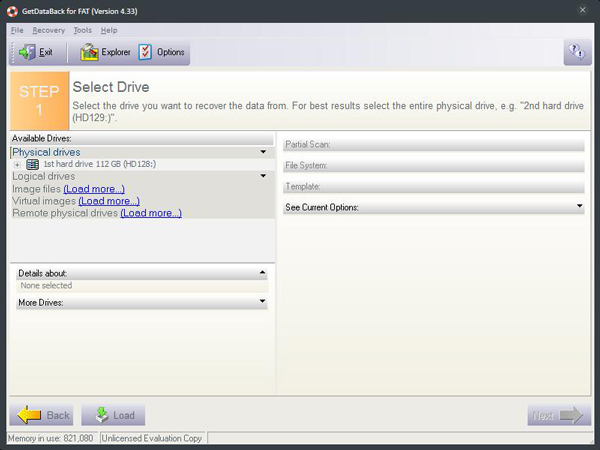Open the Recovery menu
Viewport: 600px width, 450px height.
tap(49, 30)
